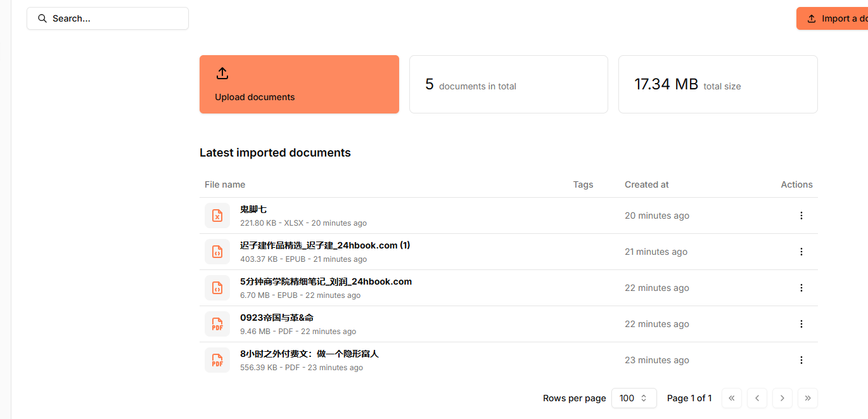Click the PDF icon for 8小时之外付费文
Image resolution: width=868 pixels, height=419 pixels.
click(217, 360)
